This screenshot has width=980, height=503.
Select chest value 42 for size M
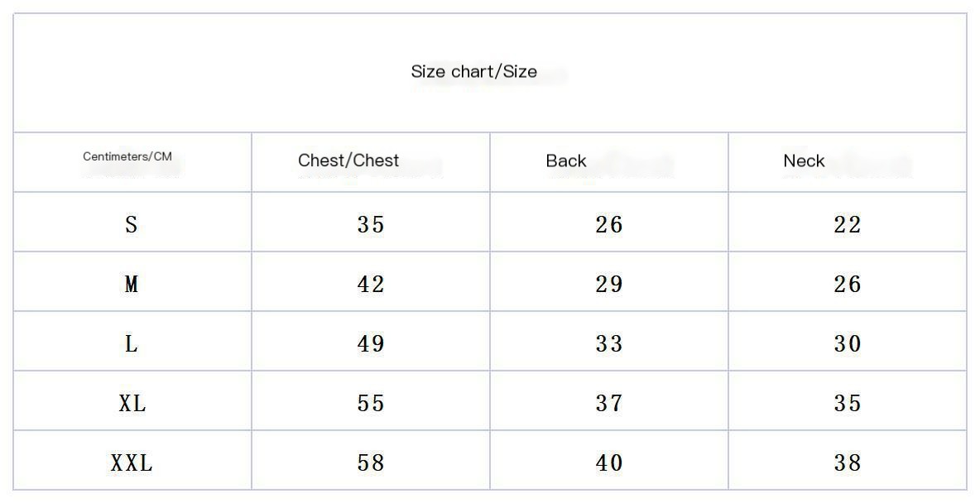[x=371, y=285]
